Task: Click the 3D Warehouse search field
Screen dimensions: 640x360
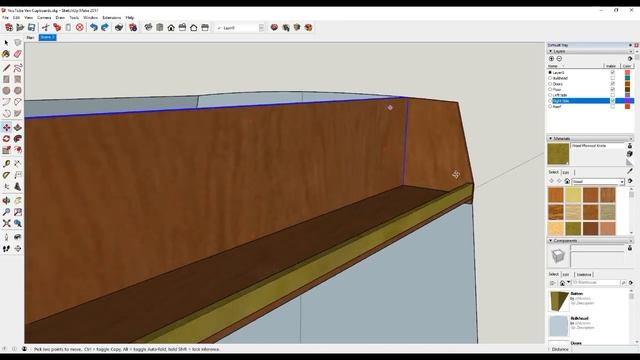Action: click(596, 282)
